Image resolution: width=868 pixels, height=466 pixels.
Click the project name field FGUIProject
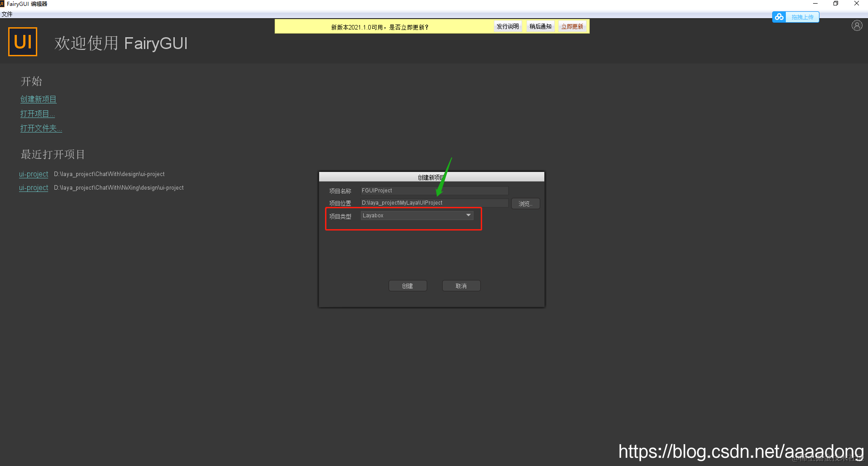pyautogui.click(x=434, y=191)
